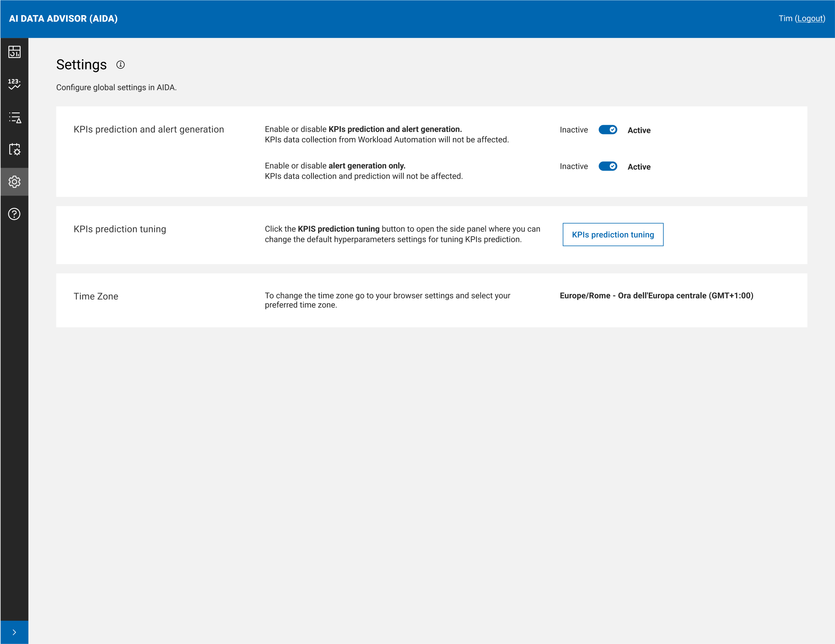Click Inactive label for alert generation only
835x644 pixels.
point(573,166)
